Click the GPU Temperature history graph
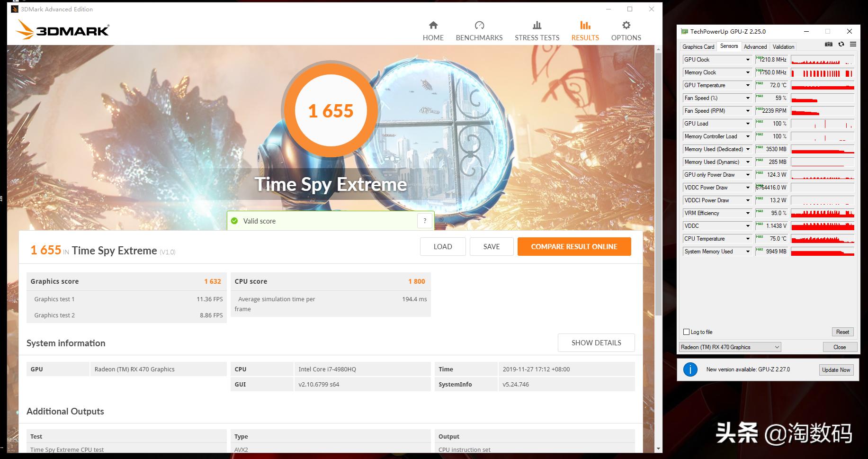This screenshot has height=459, width=868. coord(823,85)
